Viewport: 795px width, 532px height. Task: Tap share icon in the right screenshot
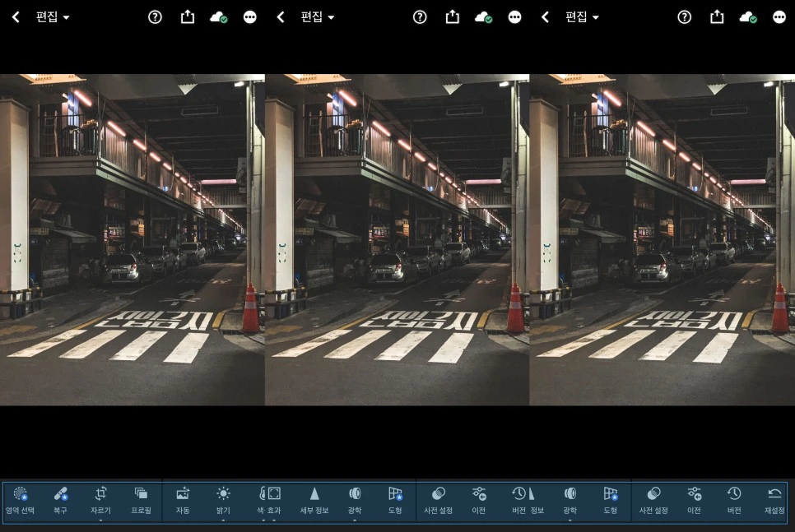717,17
